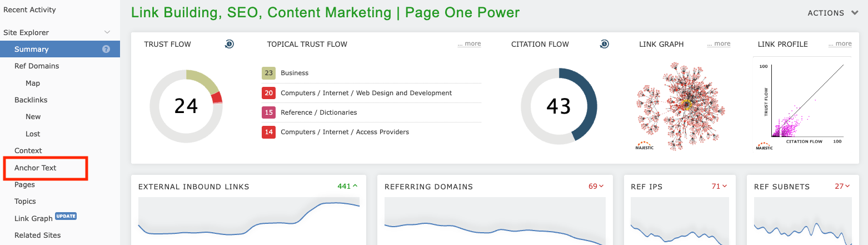Click the Summary help question-mark icon
Screen dimensions: 868x245
[x=106, y=49]
